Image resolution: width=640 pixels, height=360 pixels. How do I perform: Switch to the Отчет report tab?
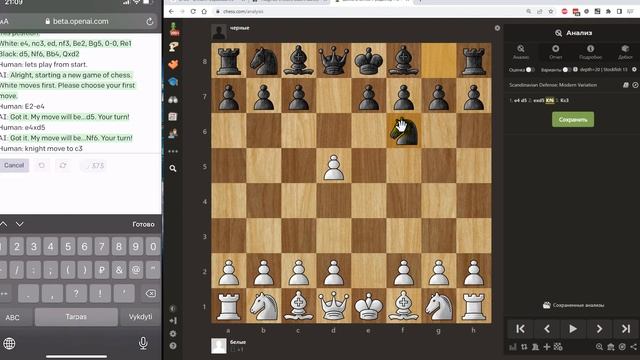click(556, 52)
